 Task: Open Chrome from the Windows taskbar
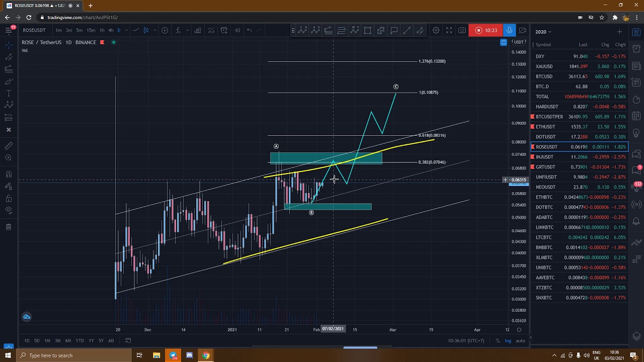pyautogui.click(x=206, y=355)
